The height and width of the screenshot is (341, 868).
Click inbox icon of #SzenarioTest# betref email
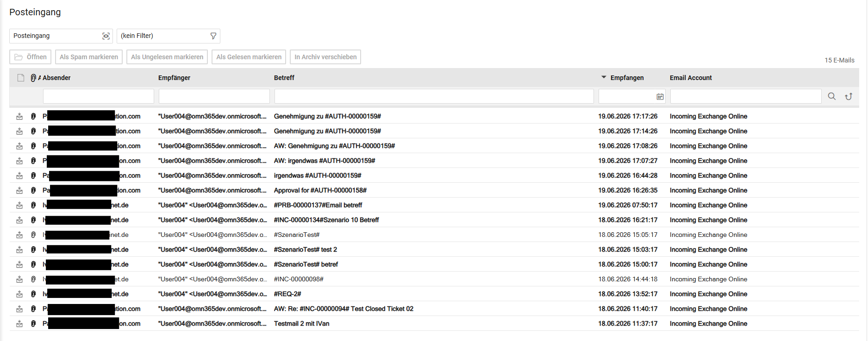pyautogui.click(x=19, y=264)
